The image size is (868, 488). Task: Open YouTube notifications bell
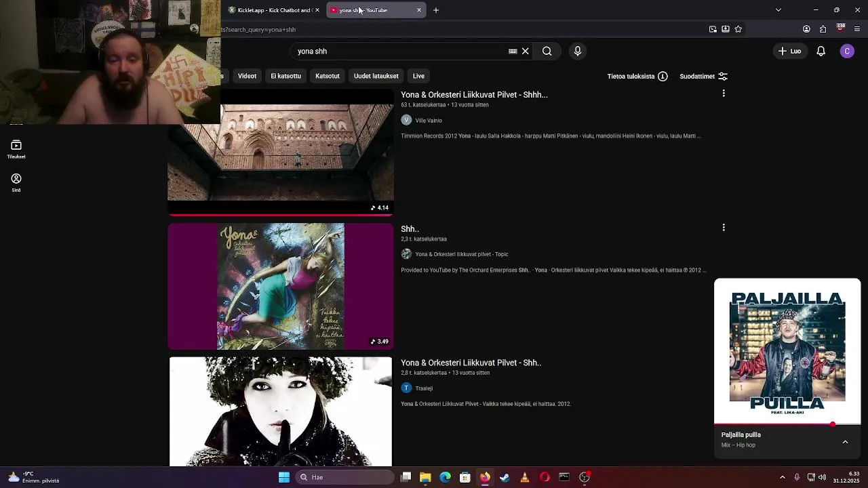[x=821, y=51]
